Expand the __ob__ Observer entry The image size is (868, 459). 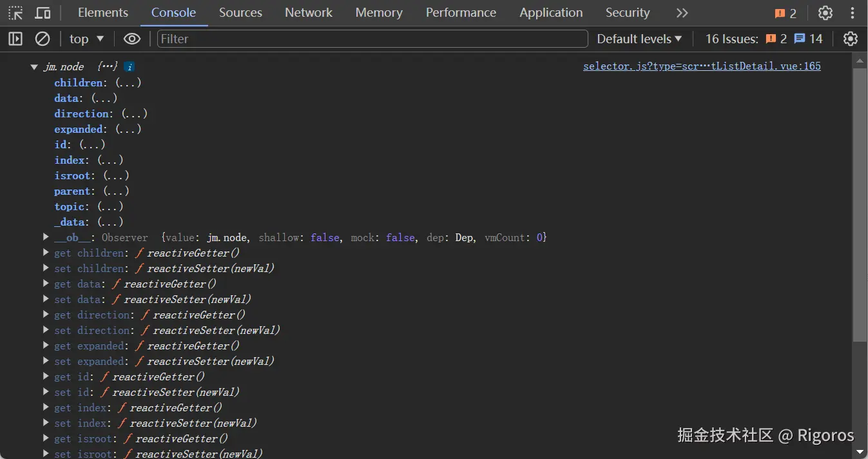tap(46, 237)
